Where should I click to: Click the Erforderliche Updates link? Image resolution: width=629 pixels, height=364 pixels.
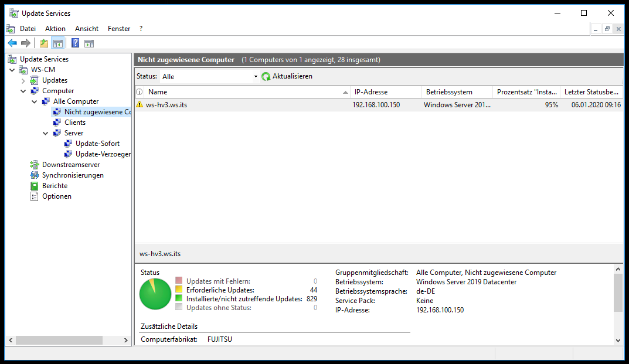tap(220, 290)
